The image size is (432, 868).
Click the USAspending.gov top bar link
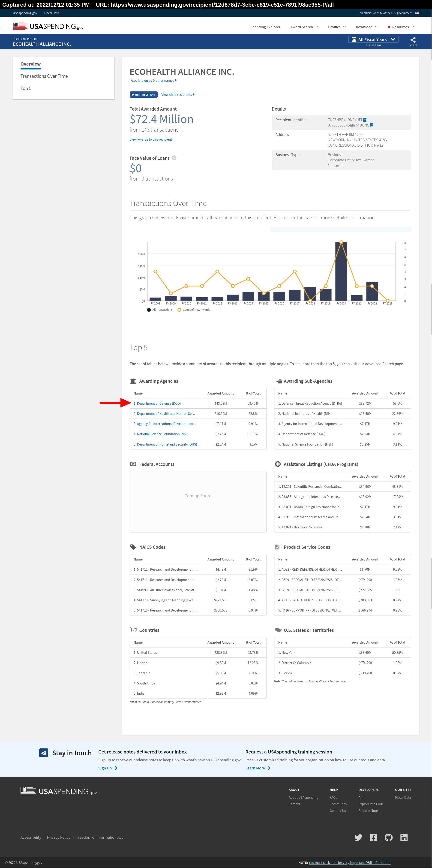click(x=25, y=13)
